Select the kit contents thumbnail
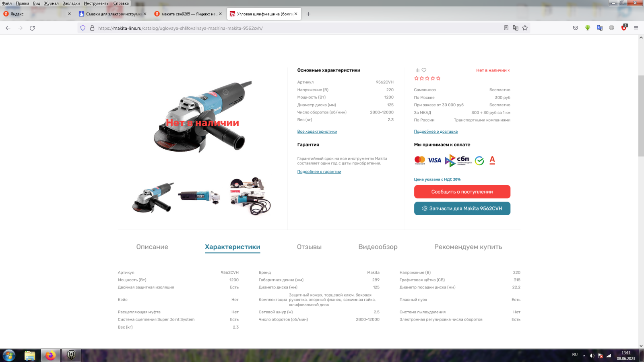The height and width of the screenshot is (362, 644). coord(250,196)
